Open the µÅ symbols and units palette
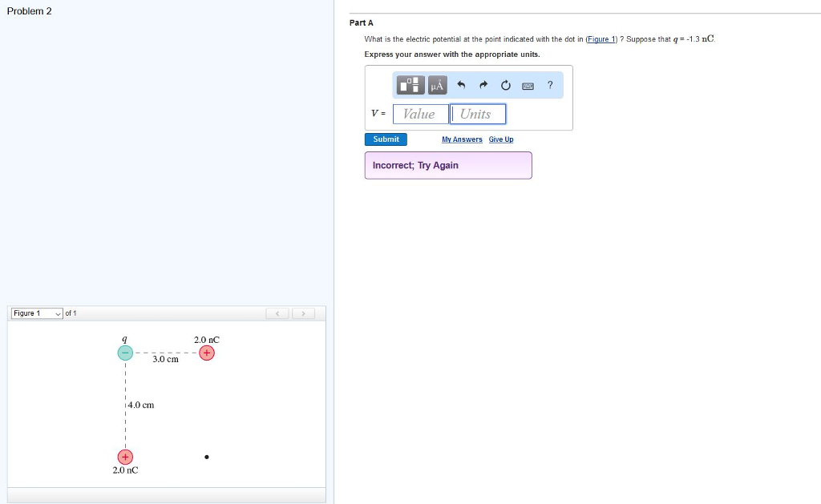821x504 pixels. point(437,85)
